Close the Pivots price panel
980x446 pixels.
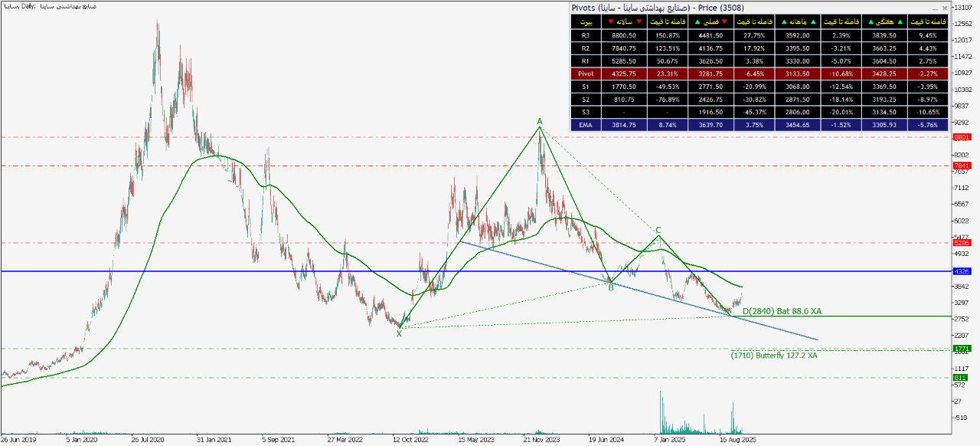[944, 8]
